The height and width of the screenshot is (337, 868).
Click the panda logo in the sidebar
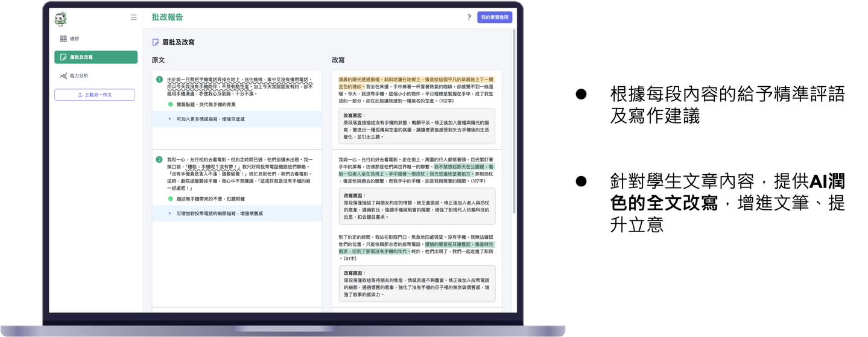point(60,18)
